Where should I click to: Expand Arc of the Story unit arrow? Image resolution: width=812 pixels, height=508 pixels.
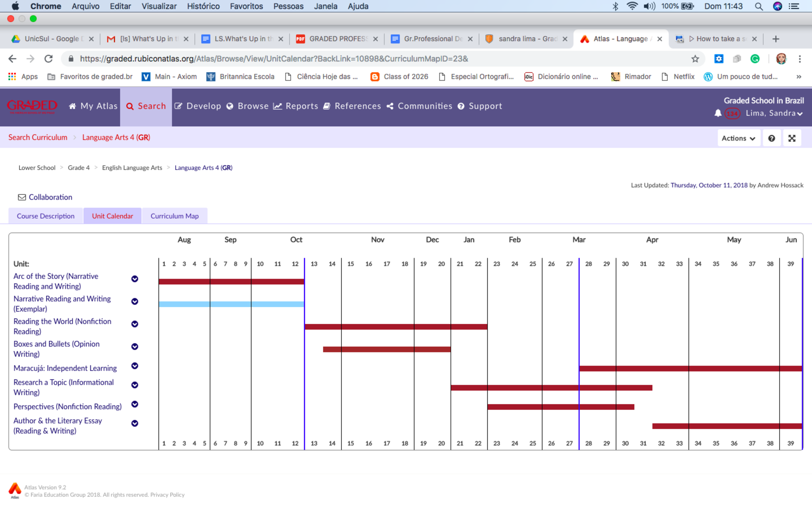click(x=135, y=279)
